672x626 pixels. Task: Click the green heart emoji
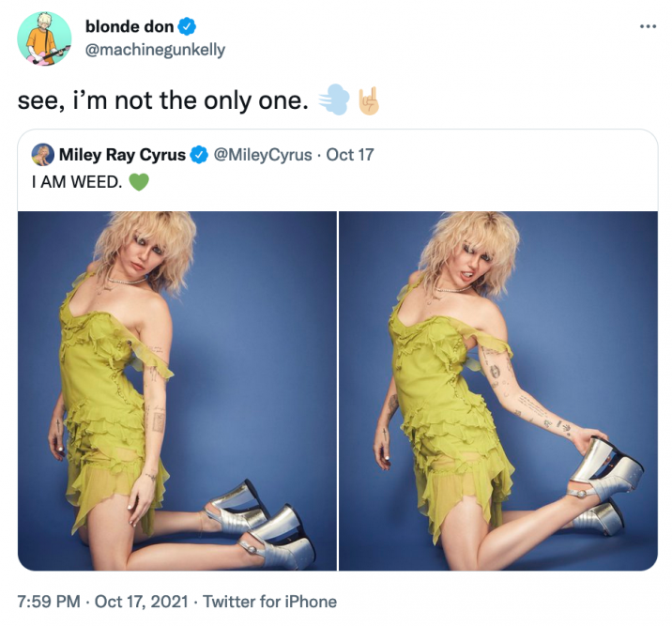[138, 180]
